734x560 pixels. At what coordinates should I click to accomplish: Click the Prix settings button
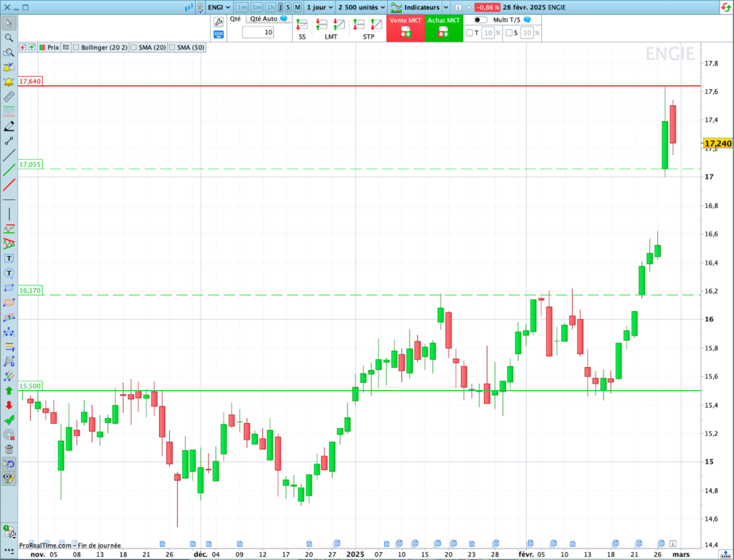point(49,47)
